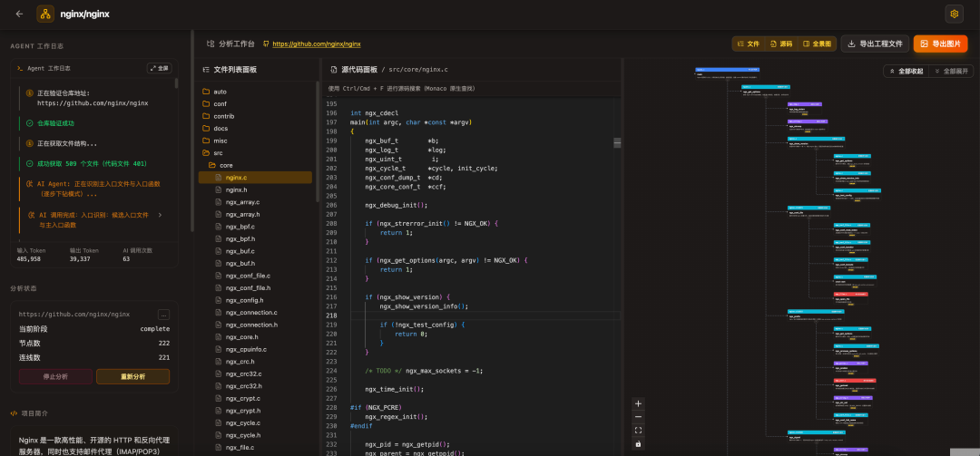
Task: Expand the Agent log with 全屏 button
Action: (x=159, y=68)
